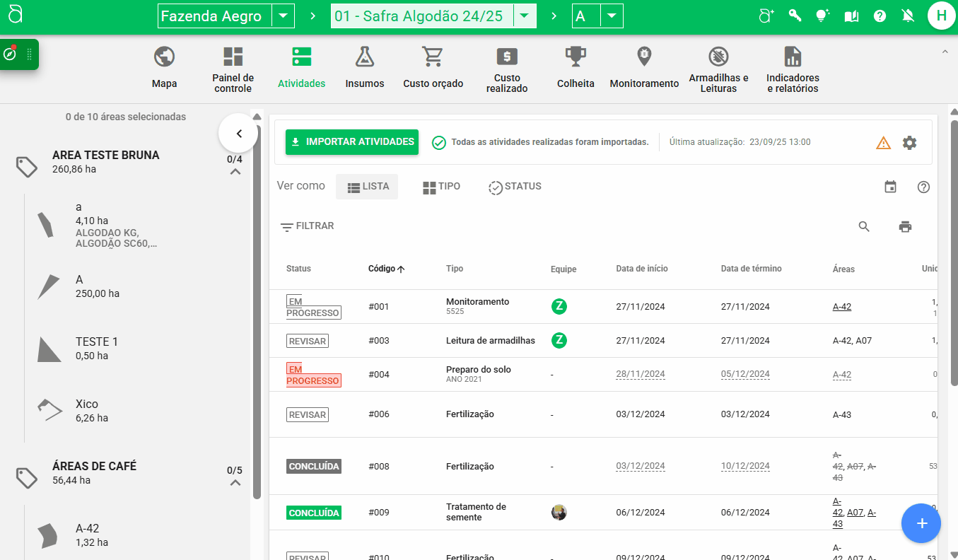Open Painel de controle dashboard icon

(x=233, y=57)
